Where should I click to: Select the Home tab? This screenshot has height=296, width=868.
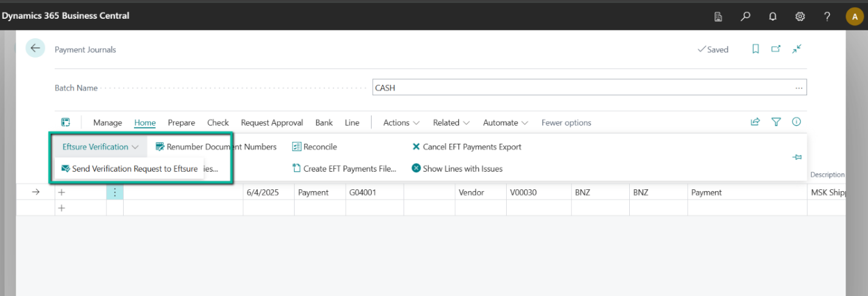coord(145,123)
